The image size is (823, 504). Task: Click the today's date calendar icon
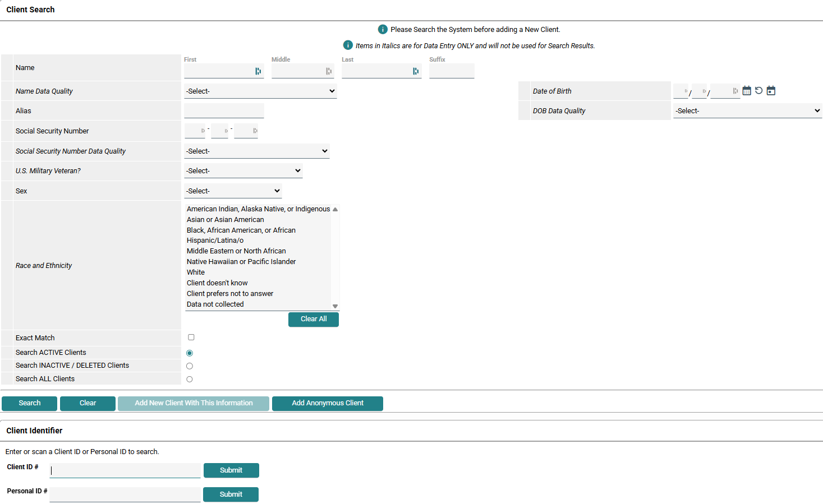point(771,91)
